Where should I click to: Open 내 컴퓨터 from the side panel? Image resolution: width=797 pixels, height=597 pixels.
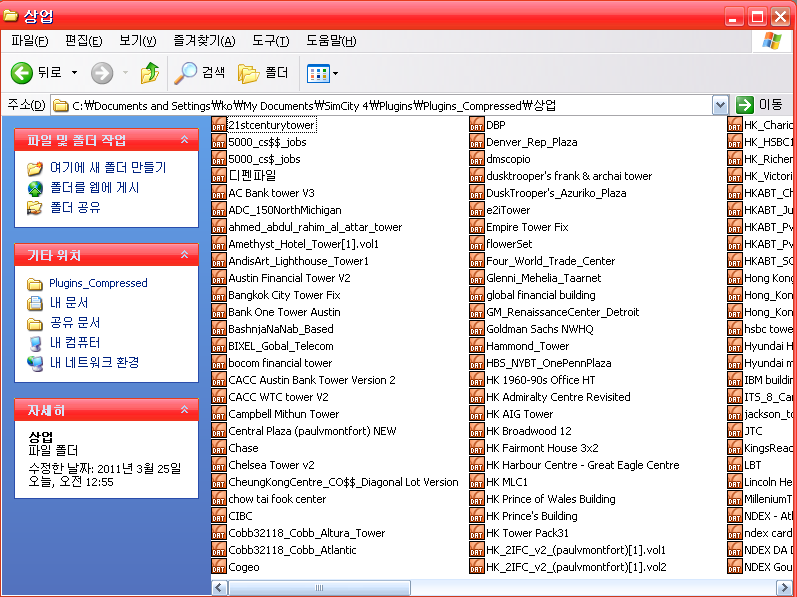click(75, 342)
